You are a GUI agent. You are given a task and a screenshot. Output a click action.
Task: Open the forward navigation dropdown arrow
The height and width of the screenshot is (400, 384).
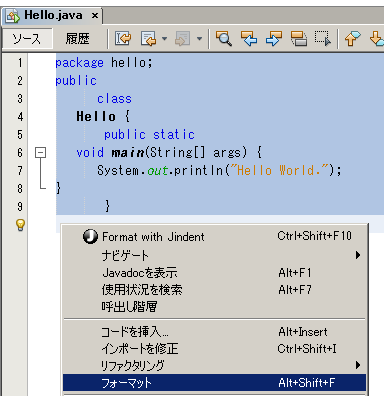(x=199, y=39)
